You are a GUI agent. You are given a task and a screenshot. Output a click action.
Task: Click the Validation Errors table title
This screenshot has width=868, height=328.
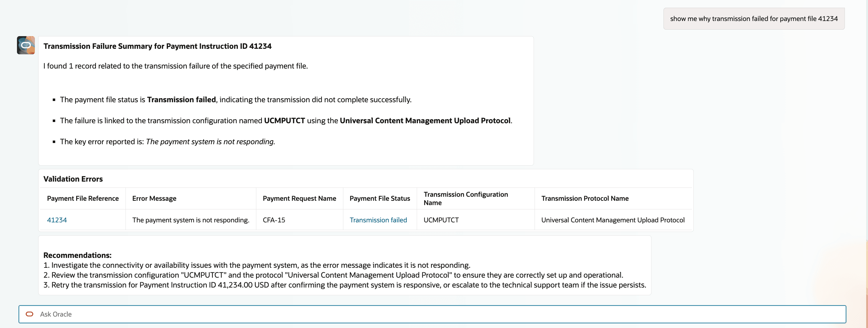73,179
